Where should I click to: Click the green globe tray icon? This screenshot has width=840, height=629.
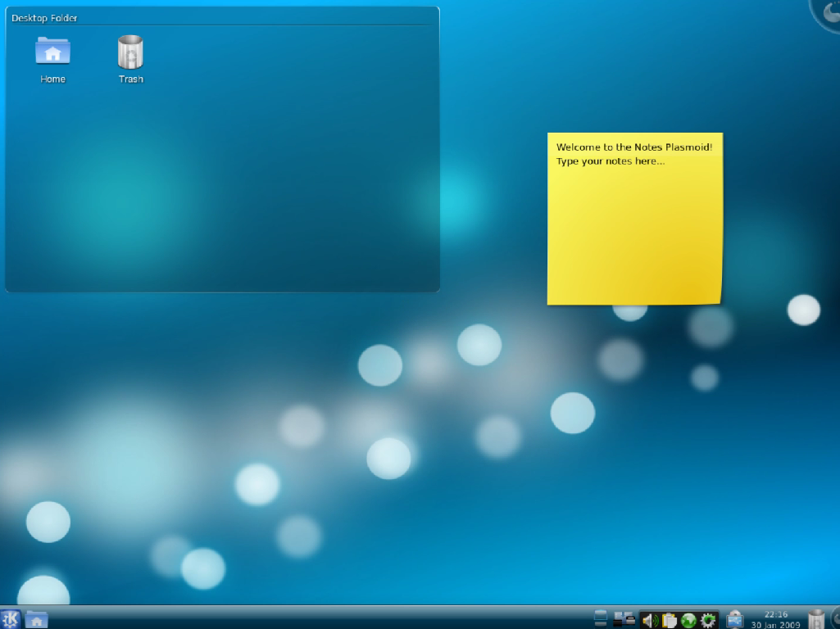[x=688, y=621]
